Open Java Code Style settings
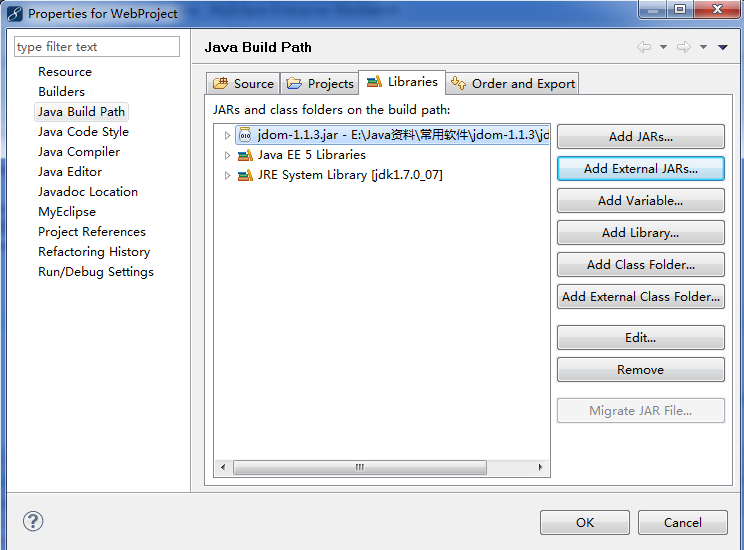The width and height of the screenshot is (744, 550). (x=84, y=131)
